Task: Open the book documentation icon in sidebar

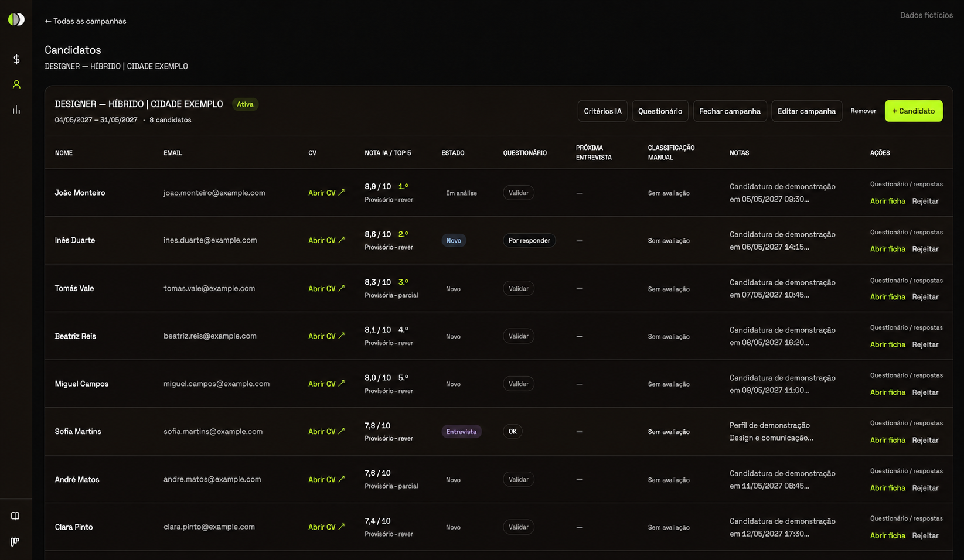Action: (x=15, y=516)
